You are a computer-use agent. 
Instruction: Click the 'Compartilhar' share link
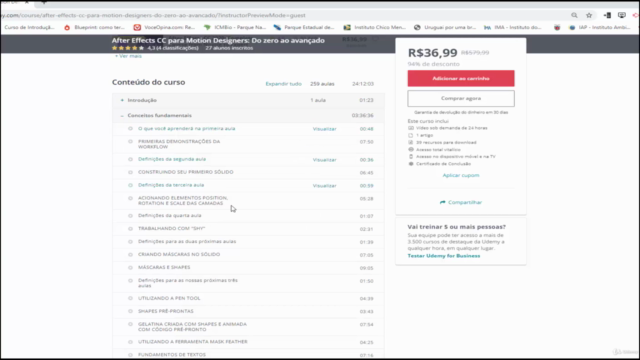click(x=465, y=202)
